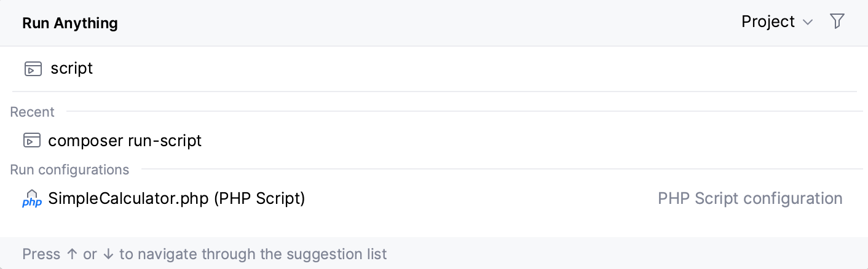Click the navigation hint text in the footer

coord(205,254)
